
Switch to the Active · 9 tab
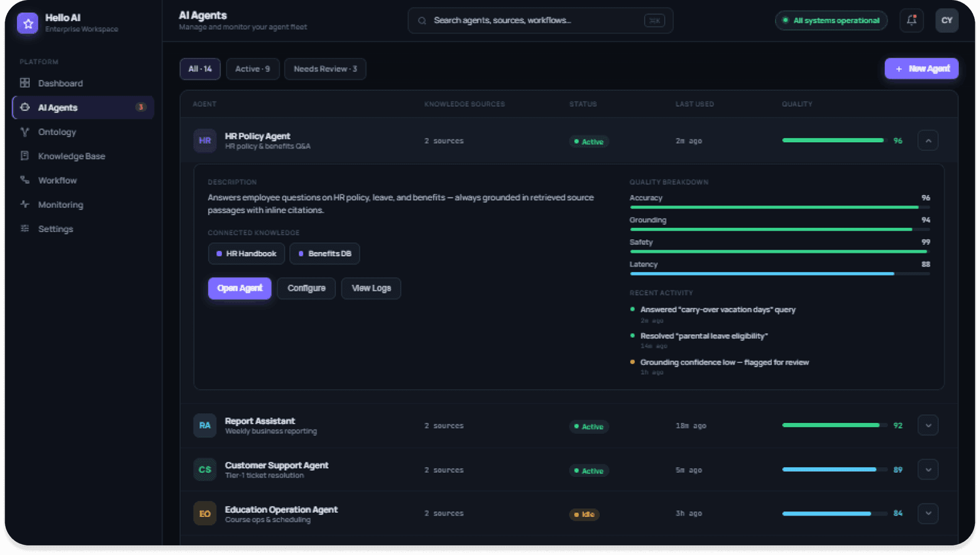(253, 69)
